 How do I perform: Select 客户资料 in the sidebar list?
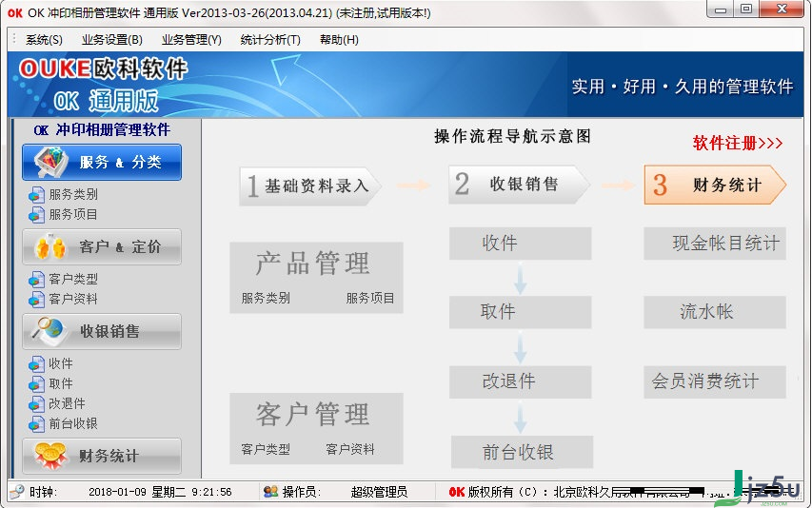point(73,299)
